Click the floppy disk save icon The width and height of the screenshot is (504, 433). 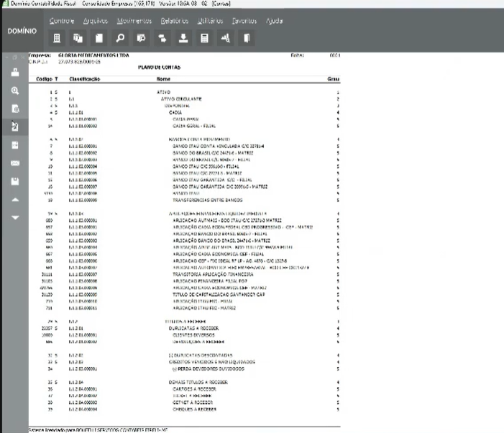point(15,181)
